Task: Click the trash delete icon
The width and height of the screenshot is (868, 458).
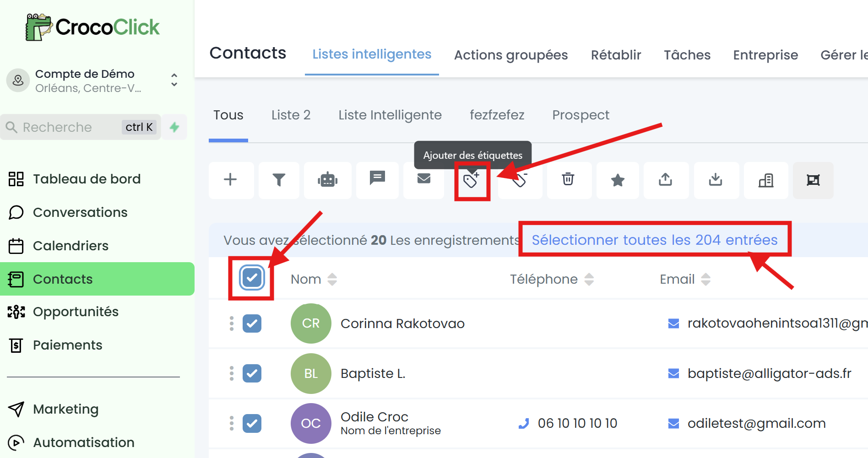Action: pyautogui.click(x=568, y=179)
